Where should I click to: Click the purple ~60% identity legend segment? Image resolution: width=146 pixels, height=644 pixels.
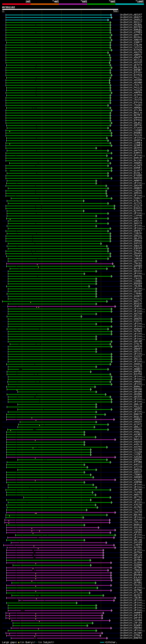coord(73,4)
